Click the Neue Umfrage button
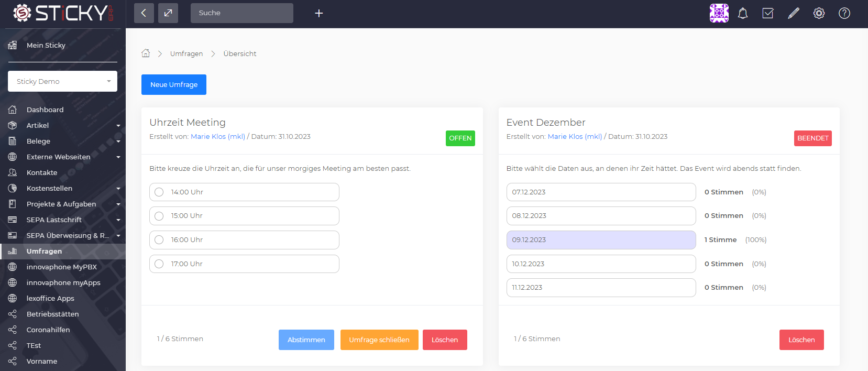 tap(174, 84)
